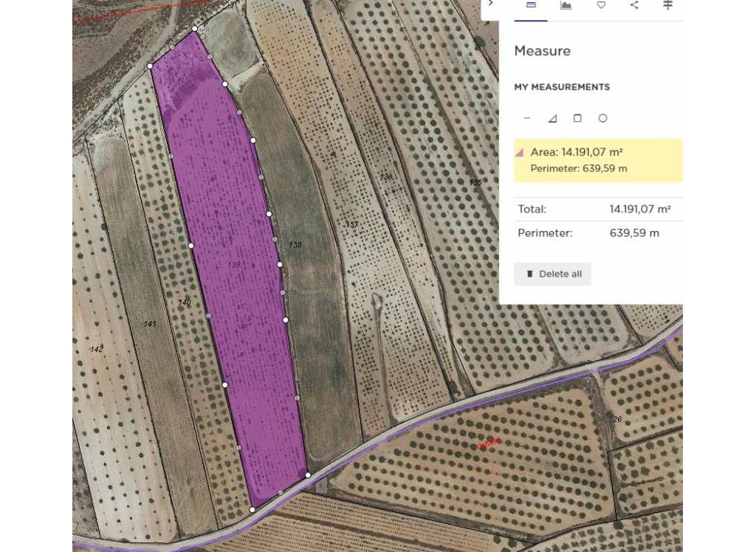Toggle the underlined ruler tab active state
This screenshot has height=552, width=756.
click(x=530, y=20)
